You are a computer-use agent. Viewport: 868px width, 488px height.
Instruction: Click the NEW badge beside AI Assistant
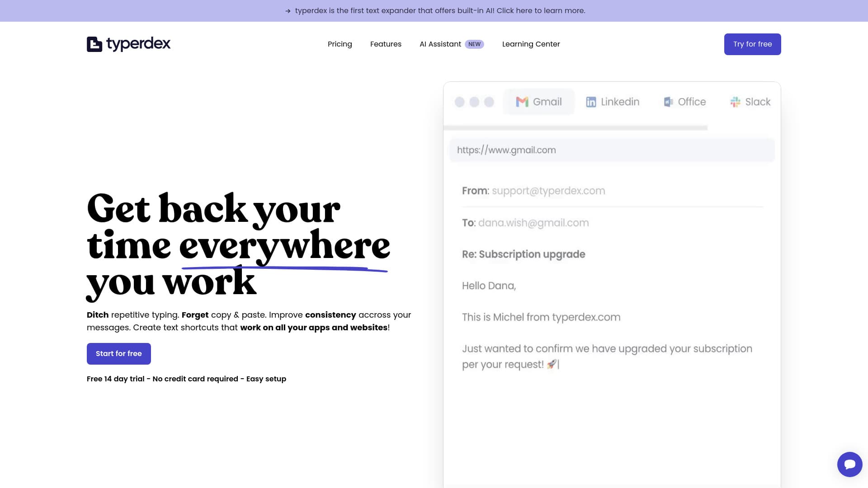pyautogui.click(x=474, y=44)
